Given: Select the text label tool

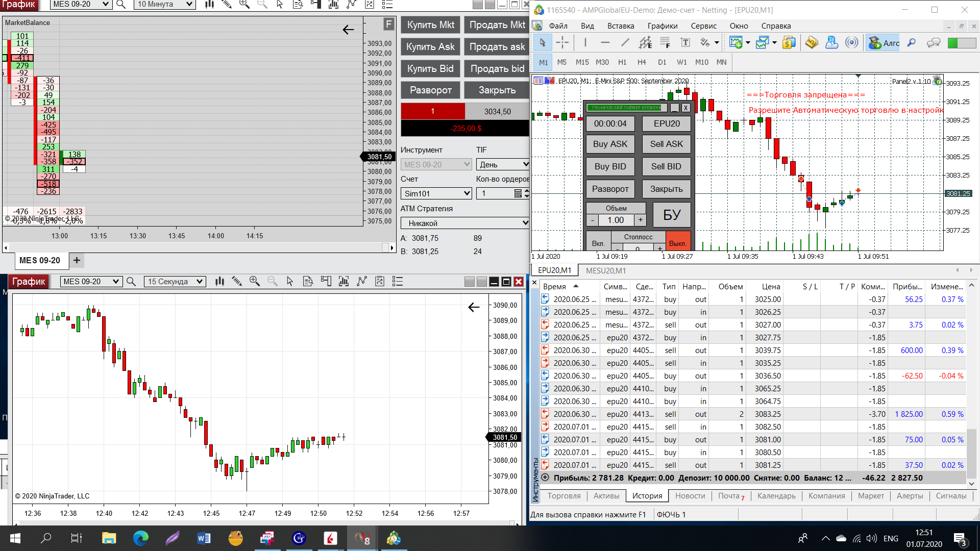Looking at the screenshot, I should [x=685, y=43].
